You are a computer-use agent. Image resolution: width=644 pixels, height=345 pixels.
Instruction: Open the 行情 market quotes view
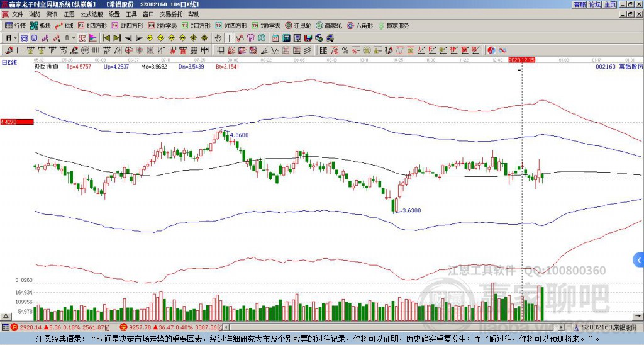[x=15, y=25]
